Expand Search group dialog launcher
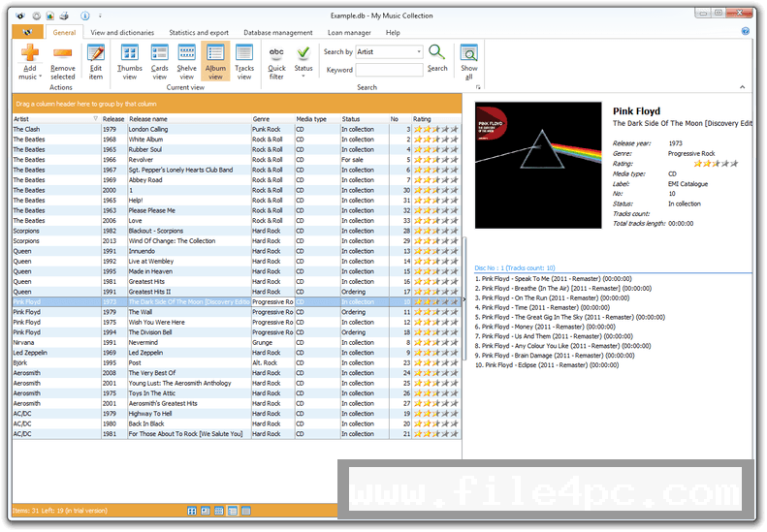 pyautogui.click(x=478, y=87)
